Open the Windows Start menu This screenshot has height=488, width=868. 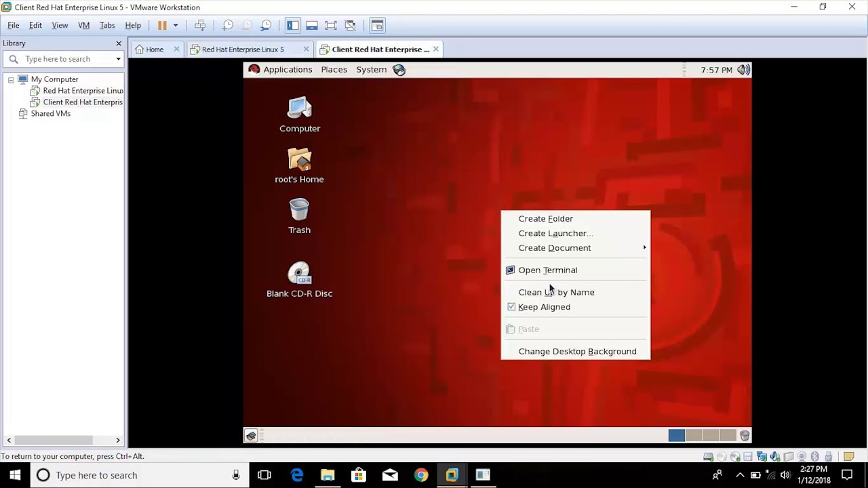coord(15,475)
